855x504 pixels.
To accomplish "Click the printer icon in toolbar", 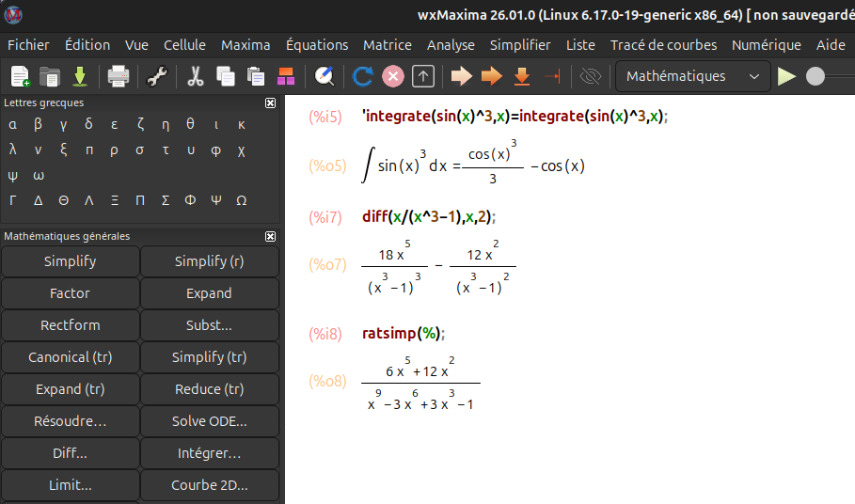I will (x=118, y=76).
